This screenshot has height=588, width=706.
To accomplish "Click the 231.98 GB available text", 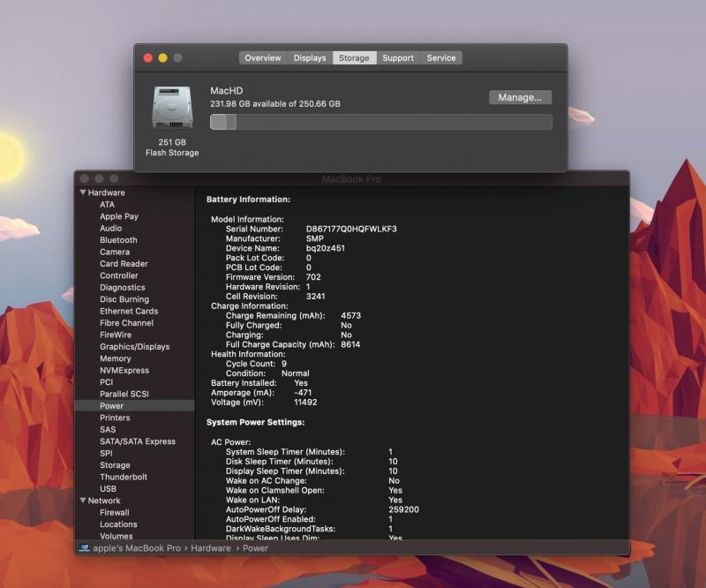I will coord(275,103).
